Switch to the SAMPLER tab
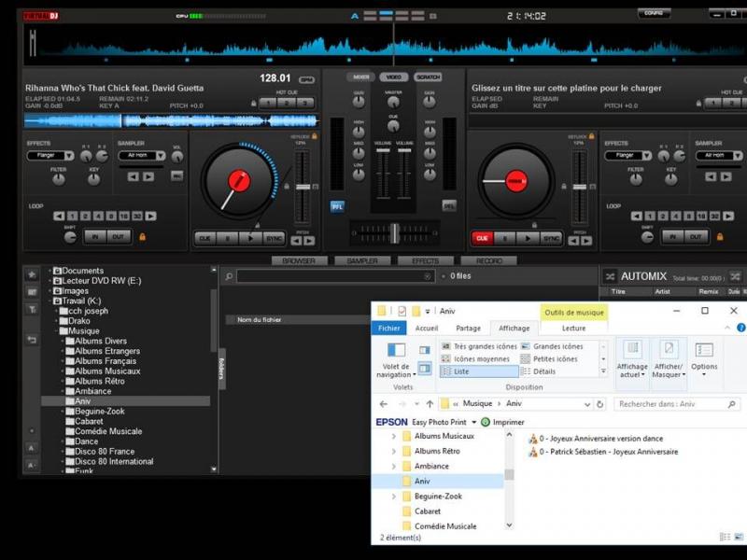Image resolution: width=747 pixels, height=560 pixels. pyautogui.click(x=362, y=261)
